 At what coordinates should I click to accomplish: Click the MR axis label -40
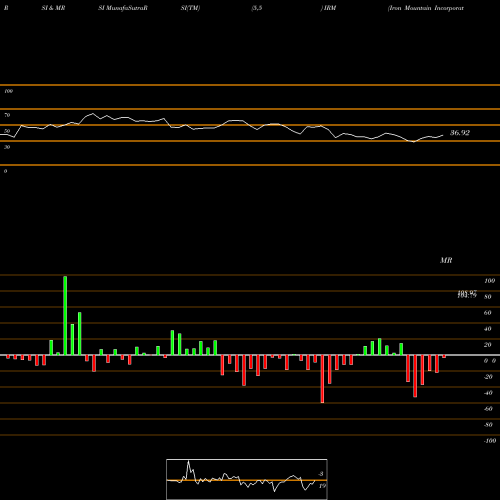pyautogui.click(x=488, y=393)
